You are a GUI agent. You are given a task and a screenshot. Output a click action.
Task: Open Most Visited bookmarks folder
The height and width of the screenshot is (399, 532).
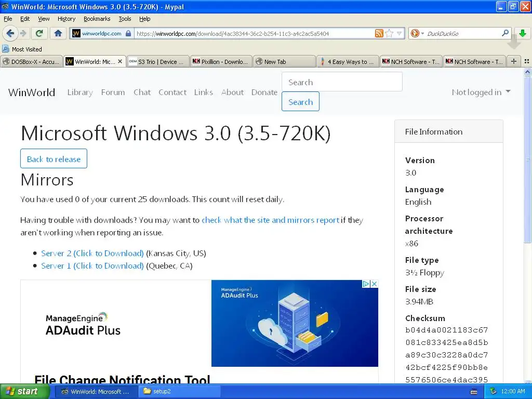[22, 49]
